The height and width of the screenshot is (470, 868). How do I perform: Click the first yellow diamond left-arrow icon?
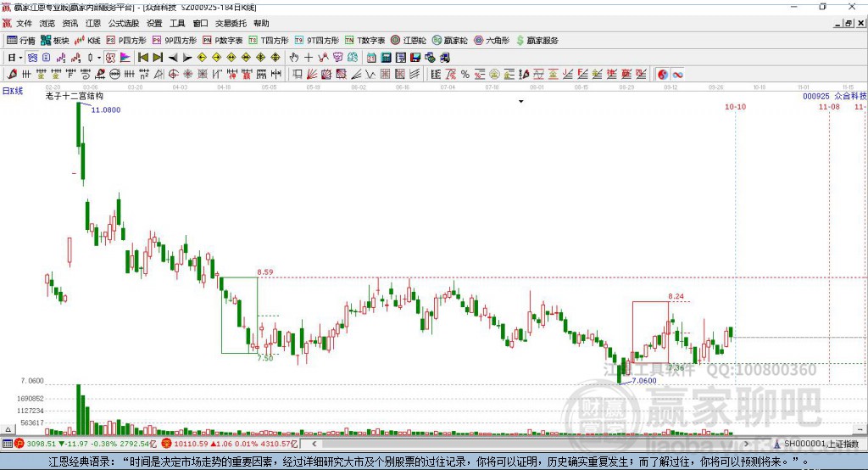coord(202,58)
